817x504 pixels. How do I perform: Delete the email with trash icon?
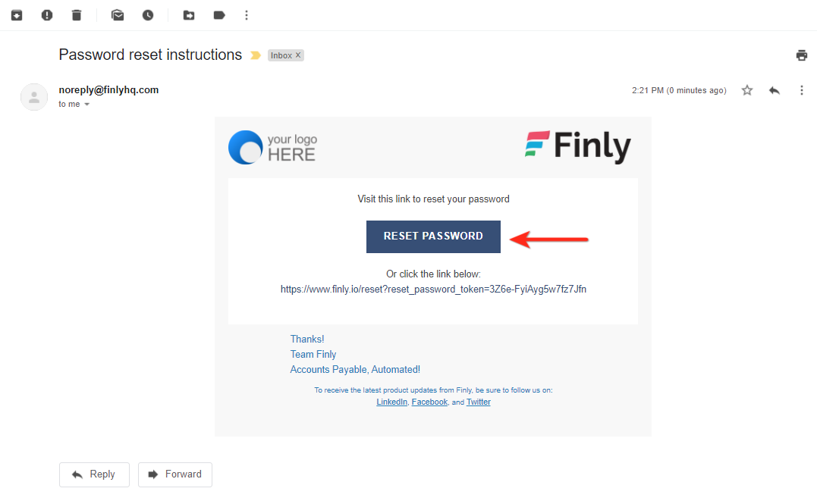pos(77,15)
